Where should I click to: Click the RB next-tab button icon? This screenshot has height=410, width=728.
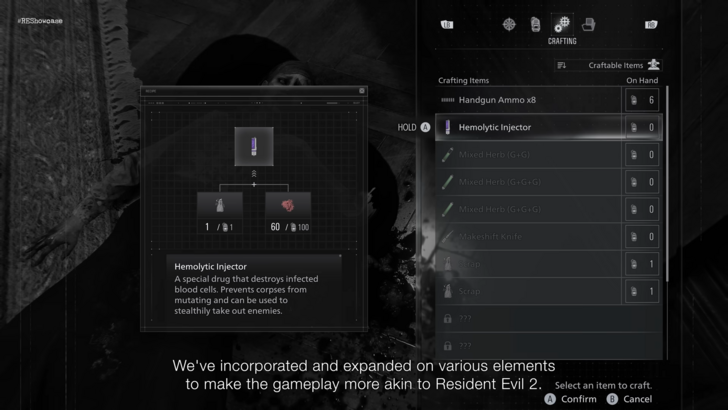[651, 25]
